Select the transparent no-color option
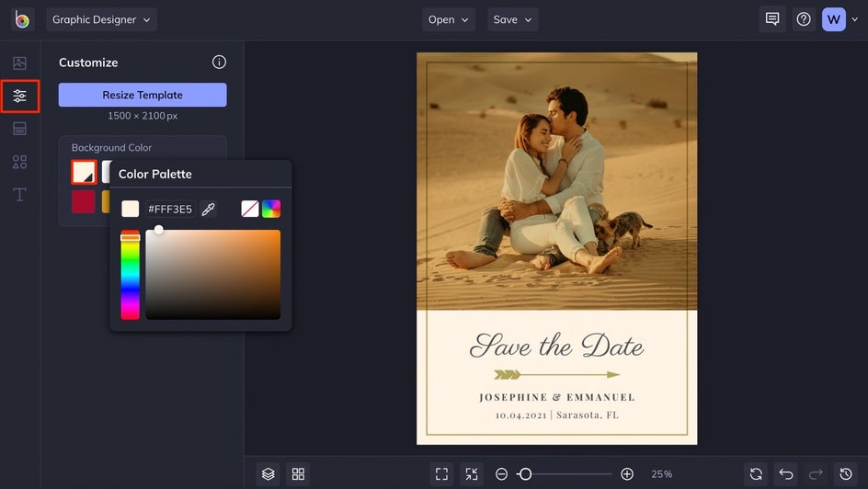This screenshot has width=868, height=489. tap(249, 210)
